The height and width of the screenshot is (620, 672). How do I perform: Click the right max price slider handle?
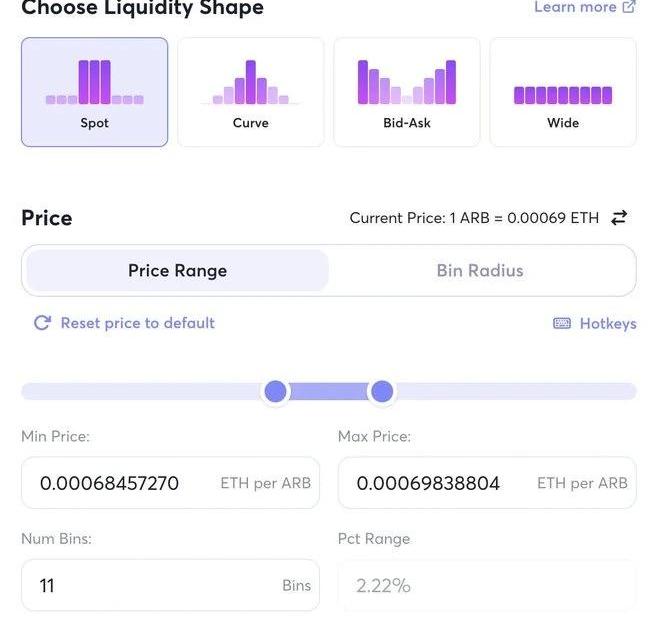coord(381,391)
